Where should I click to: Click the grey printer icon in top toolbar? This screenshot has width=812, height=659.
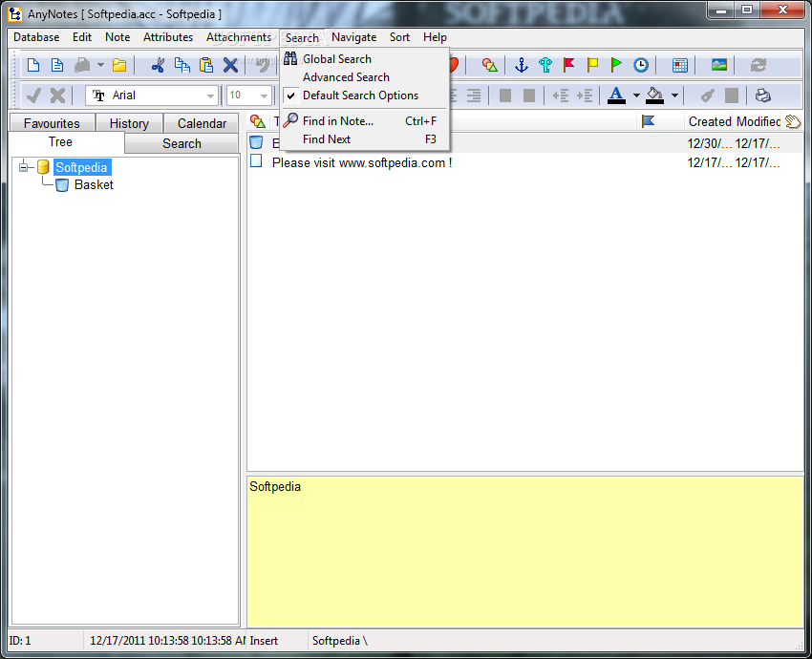pyautogui.click(x=82, y=65)
